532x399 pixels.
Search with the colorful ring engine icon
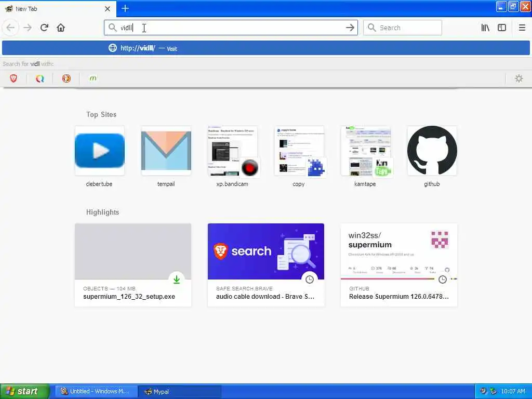(x=39, y=79)
